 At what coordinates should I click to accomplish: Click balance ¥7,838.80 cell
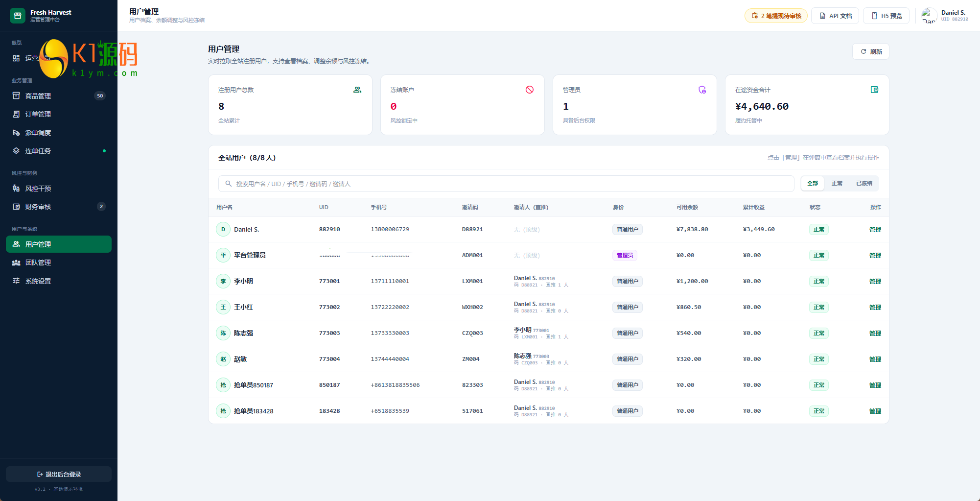(x=692, y=229)
